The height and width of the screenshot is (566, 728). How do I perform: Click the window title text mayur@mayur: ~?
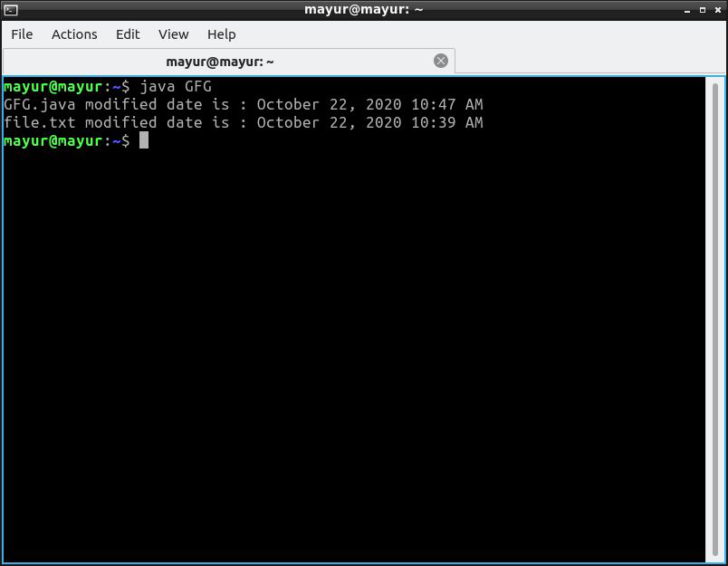363,10
